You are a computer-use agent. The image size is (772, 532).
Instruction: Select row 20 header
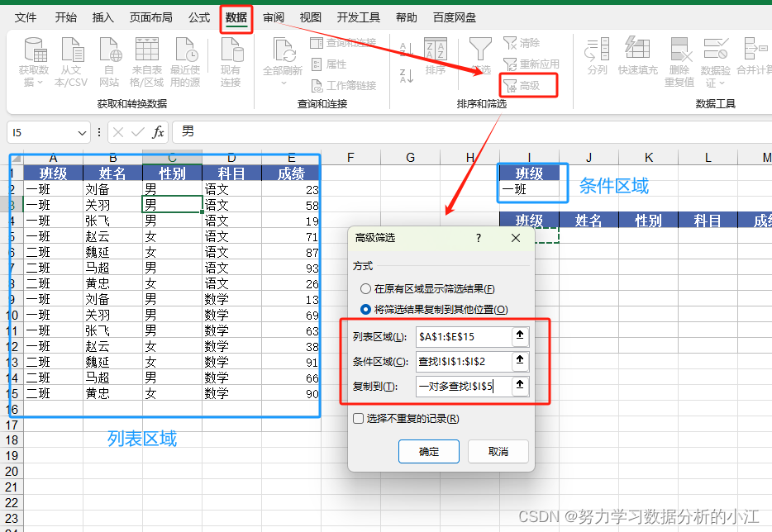coord(12,472)
